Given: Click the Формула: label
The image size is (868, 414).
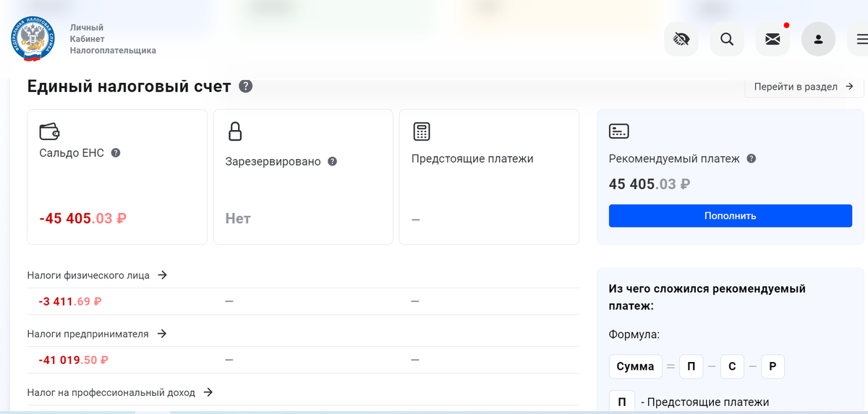Looking at the screenshot, I should 634,335.
